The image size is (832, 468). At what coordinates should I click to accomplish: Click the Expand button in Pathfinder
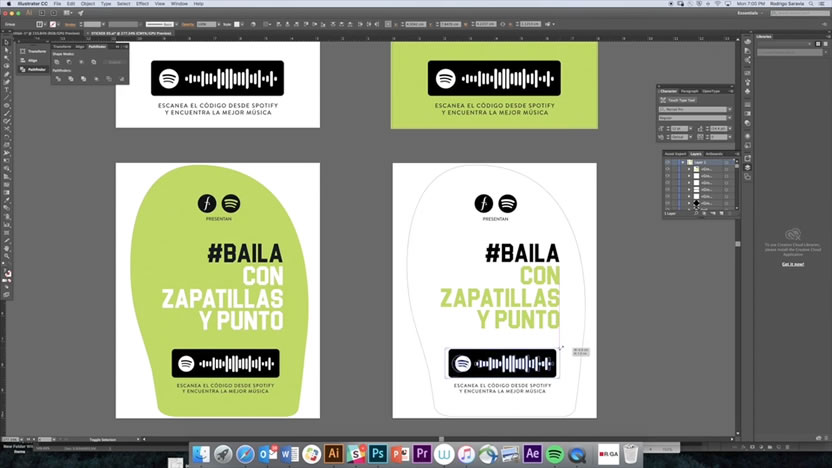point(115,62)
